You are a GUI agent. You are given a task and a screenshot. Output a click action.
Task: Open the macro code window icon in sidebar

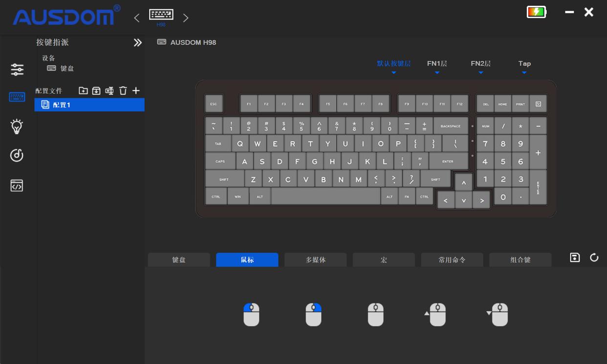17,186
